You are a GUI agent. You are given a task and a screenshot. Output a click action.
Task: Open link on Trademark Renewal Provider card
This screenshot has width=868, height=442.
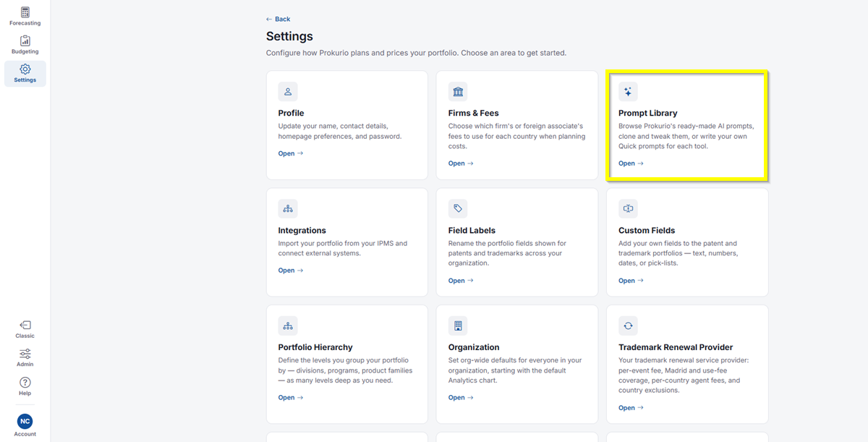631,408
